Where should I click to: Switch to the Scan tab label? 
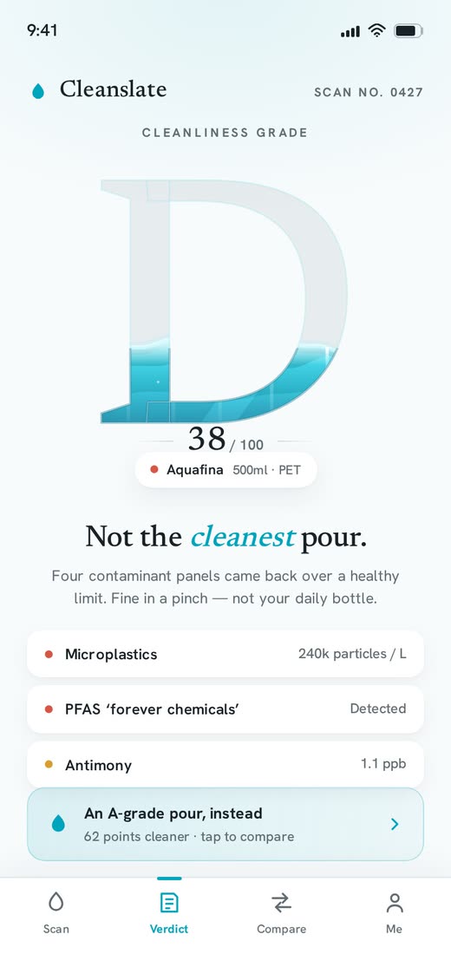click(x=56, y=929)
